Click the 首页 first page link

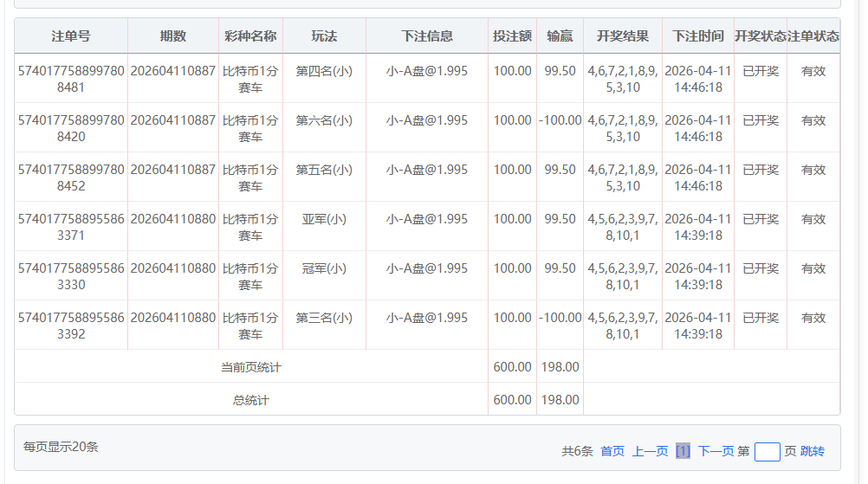(612, 451)
